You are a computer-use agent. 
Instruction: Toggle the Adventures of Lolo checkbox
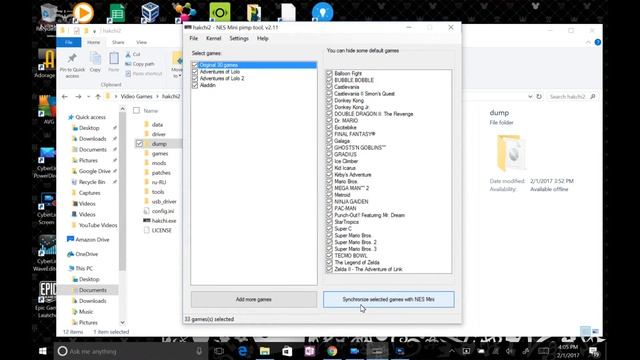[x=195, y=72]
